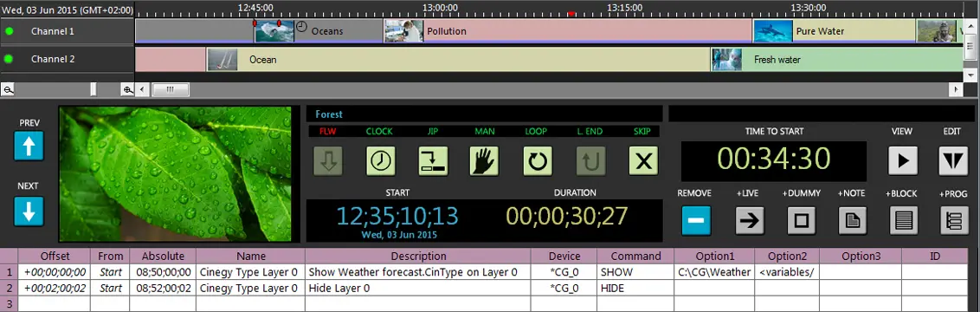Click the timeline scroll left arrow
This screenshot has width=980, height=312.
[142, 90]
